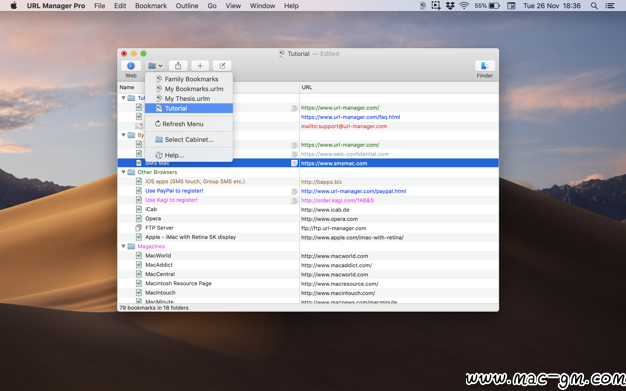The height and width of the screenshot is (391, 626).
Task: Open the Go menu in menu bar
Action: [x=212, y=6]
